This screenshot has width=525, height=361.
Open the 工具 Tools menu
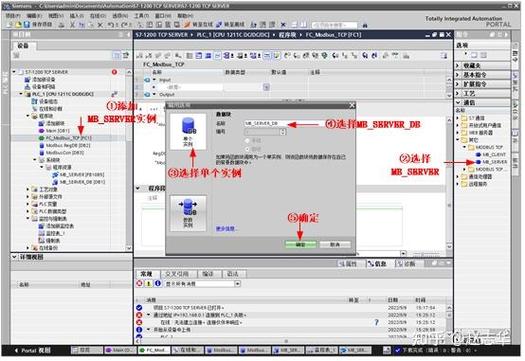tap(141, 16)
